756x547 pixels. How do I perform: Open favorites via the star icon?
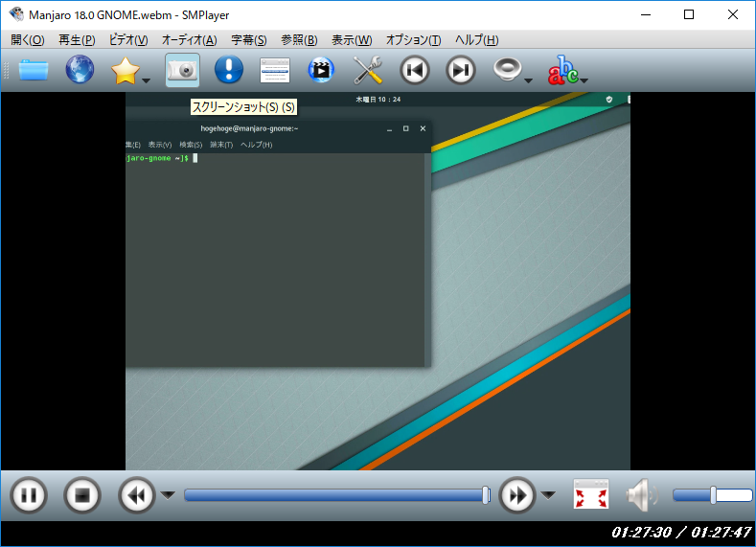point(125,70)
